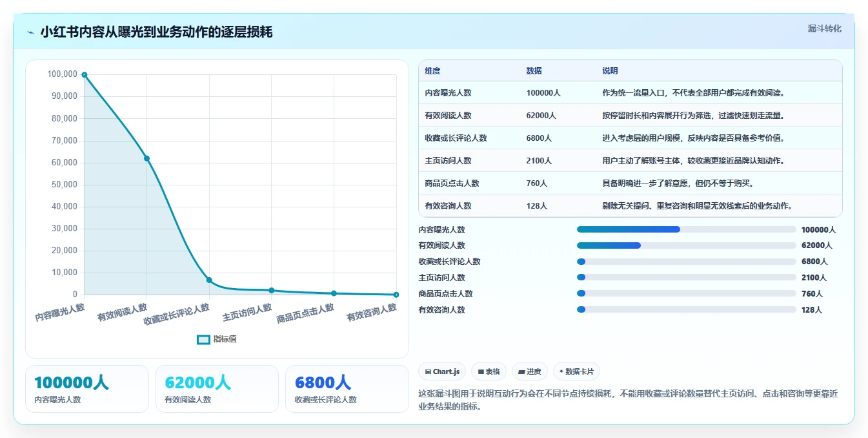Click the 说明 column header
The height and width of the screenshot is (438, 868).
click(x=611, y=71)
